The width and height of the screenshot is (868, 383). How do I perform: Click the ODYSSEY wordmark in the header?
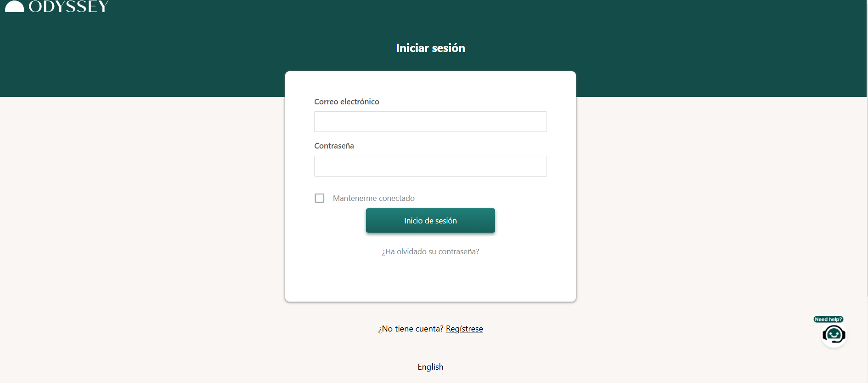pos(69,6)
